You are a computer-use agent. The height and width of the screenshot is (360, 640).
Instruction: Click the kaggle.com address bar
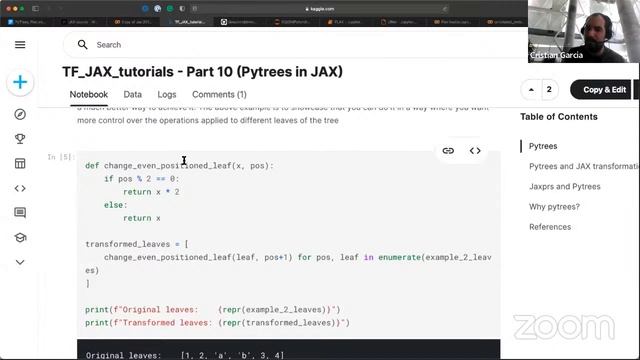point(320,9)
